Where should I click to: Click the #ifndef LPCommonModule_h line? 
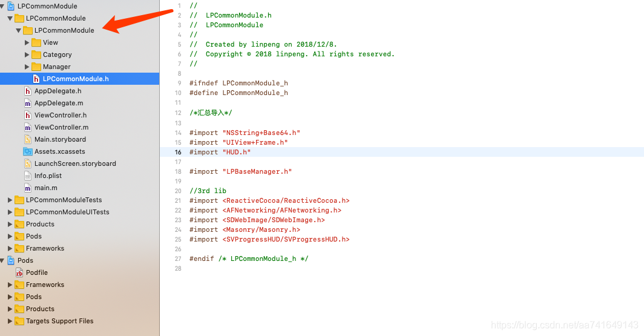point(238,84)
